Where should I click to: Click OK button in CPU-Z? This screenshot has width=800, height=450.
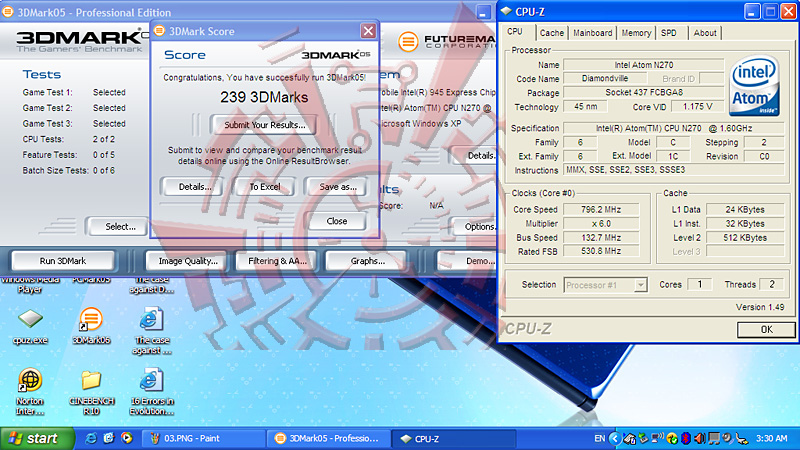pyautogui.click(x=766, y=330)
